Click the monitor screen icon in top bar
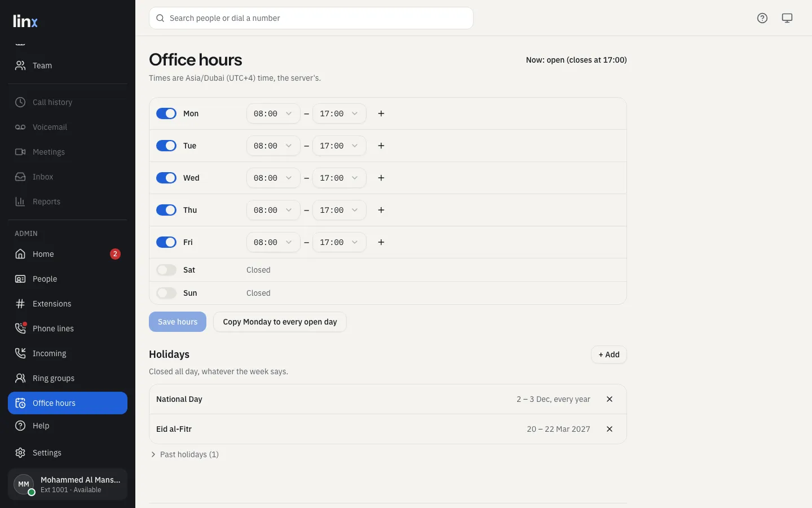812x508 pixels. click(787, 18)
